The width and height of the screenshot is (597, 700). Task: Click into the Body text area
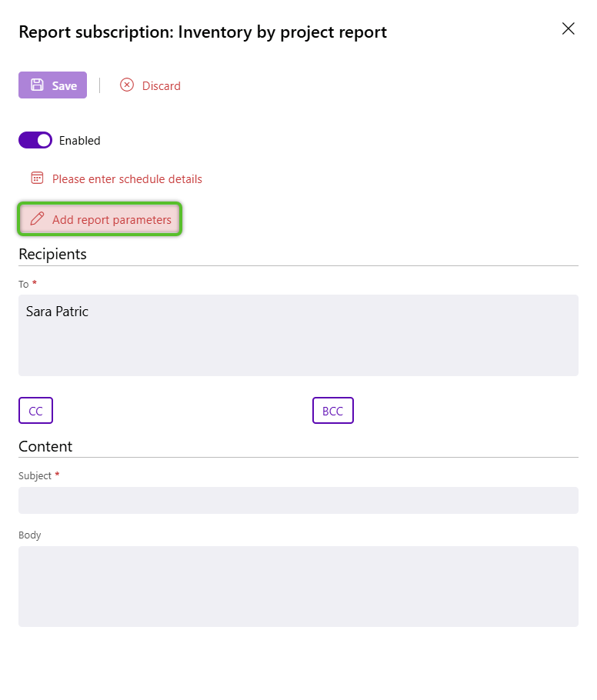298,586
